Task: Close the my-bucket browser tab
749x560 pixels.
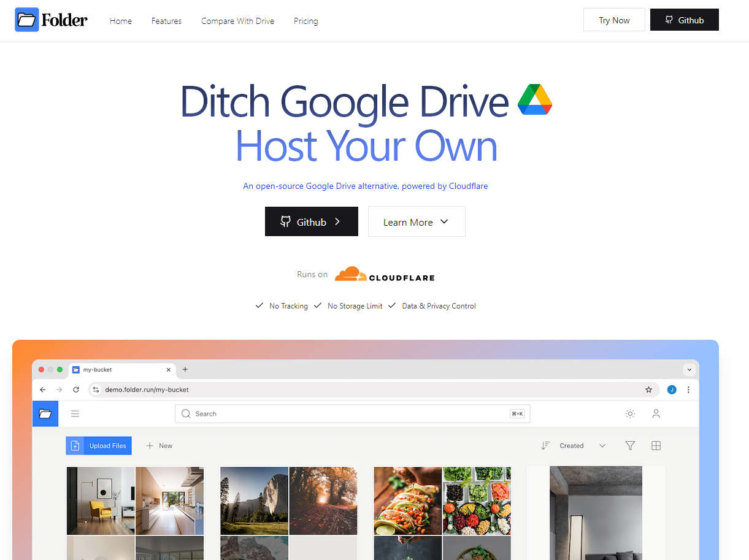Action: pos(169,370)
